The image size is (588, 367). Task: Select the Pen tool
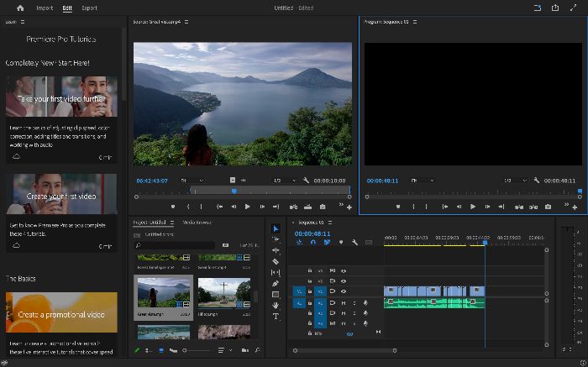coord(276,283)
